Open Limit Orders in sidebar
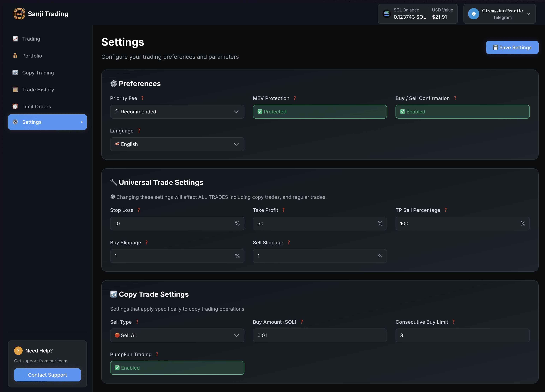 tap(37, 107)
